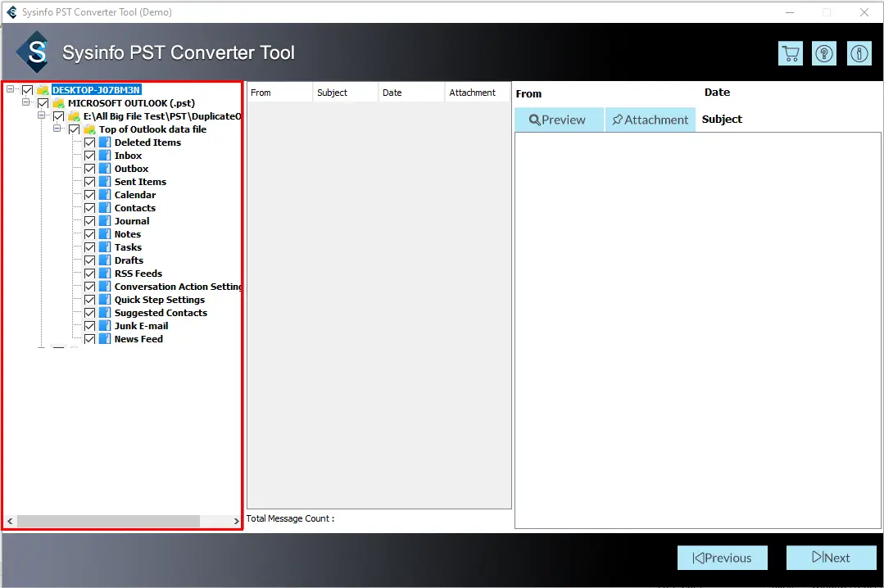The image size is (884, 588).
Task: Select the Junk E-mail folder icon
Action: 105,326
